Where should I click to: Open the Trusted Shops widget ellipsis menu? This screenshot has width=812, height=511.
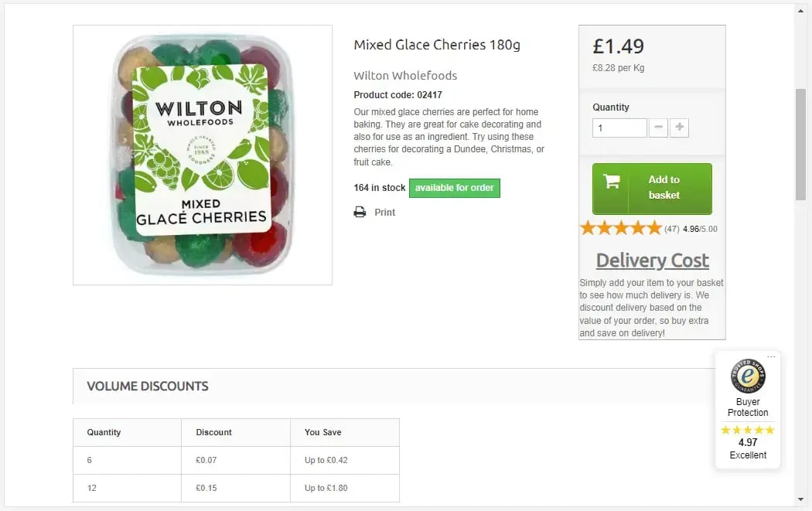[x=771, y=355]
